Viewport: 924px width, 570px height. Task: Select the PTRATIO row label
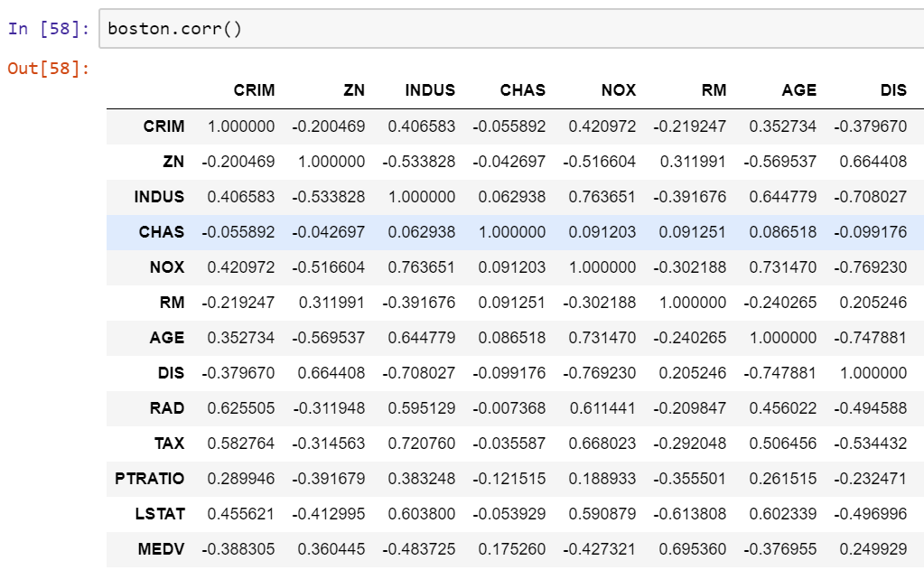[150, 479]
